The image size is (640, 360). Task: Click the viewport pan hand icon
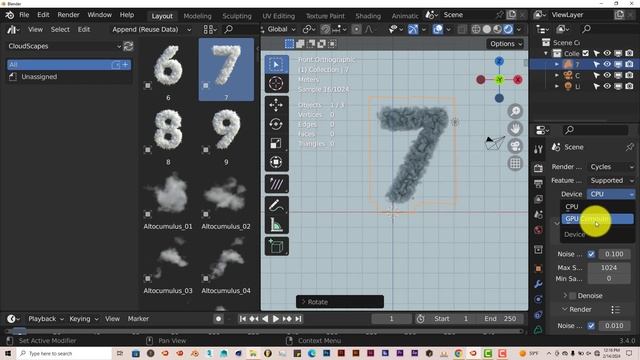click(515, 129)
